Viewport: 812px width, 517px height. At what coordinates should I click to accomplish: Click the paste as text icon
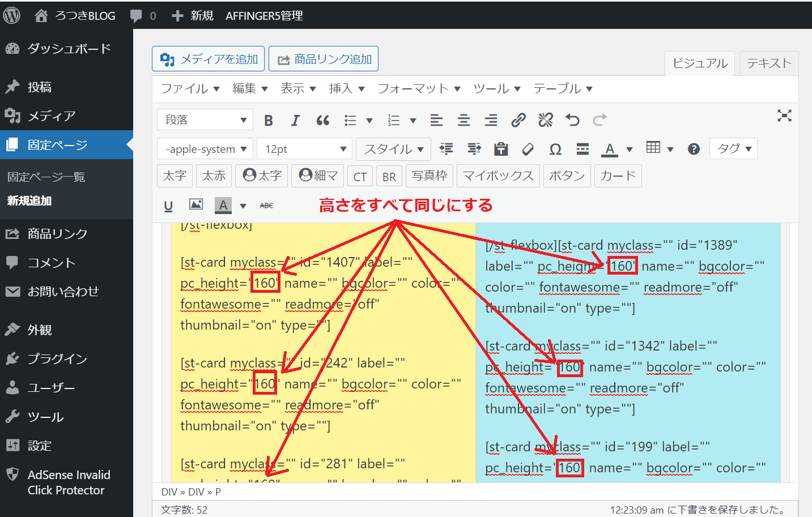point(501,149)
